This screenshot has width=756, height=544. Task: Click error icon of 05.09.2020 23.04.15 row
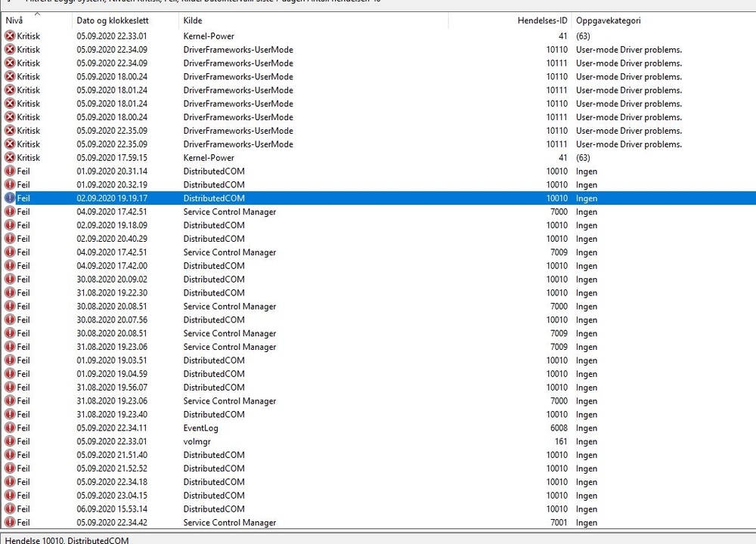[10, 495]
